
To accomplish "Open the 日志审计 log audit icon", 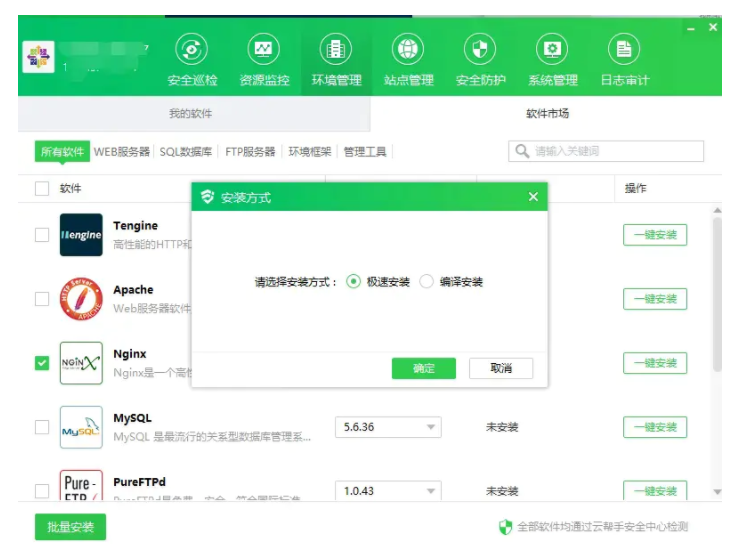I will [624, 49].
